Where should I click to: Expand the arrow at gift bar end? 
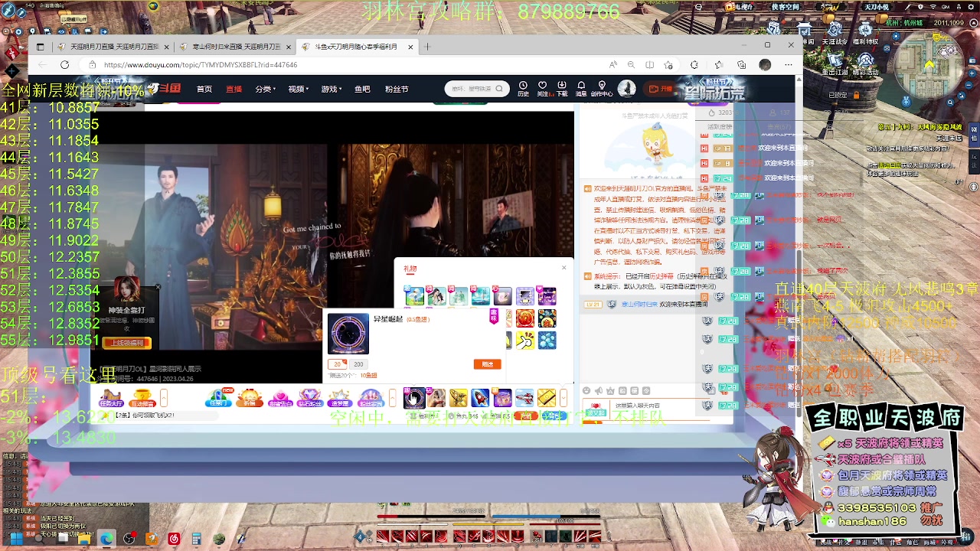pyautogui.click(x=563, y=398)
